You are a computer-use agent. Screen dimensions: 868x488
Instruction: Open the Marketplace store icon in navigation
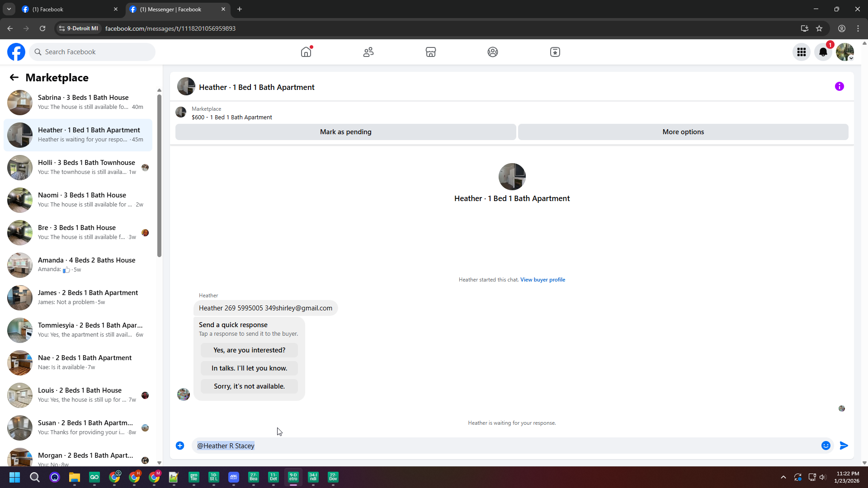pyautogui.click(x=430, y=52)
